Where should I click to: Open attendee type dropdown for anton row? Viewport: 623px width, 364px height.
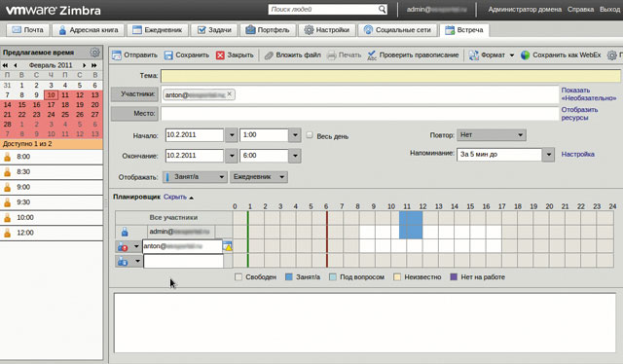tap(136, 247)
